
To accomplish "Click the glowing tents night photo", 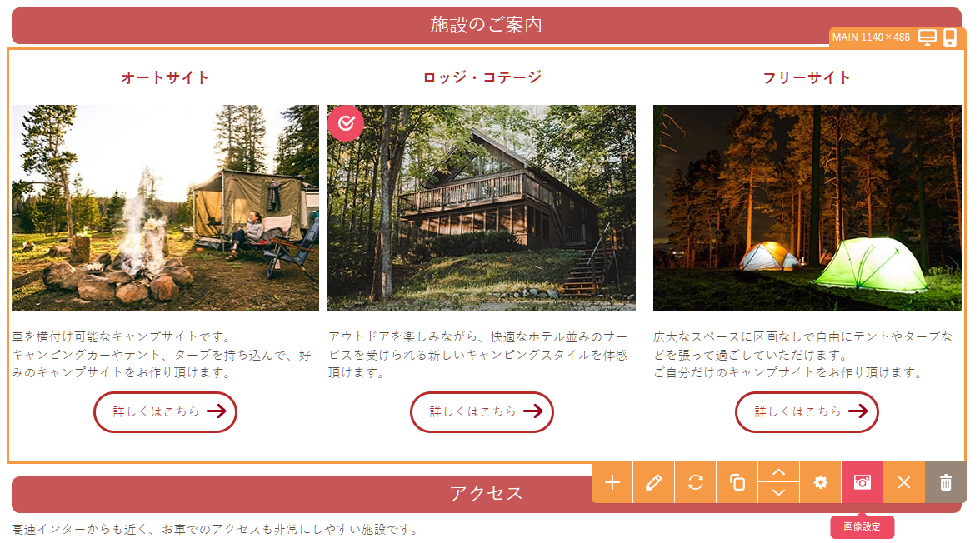I will click(x=807, y=208).
